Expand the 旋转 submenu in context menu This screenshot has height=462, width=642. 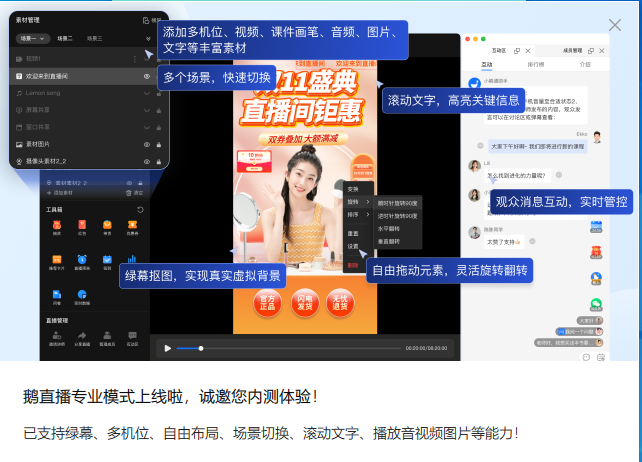(357, 201)
